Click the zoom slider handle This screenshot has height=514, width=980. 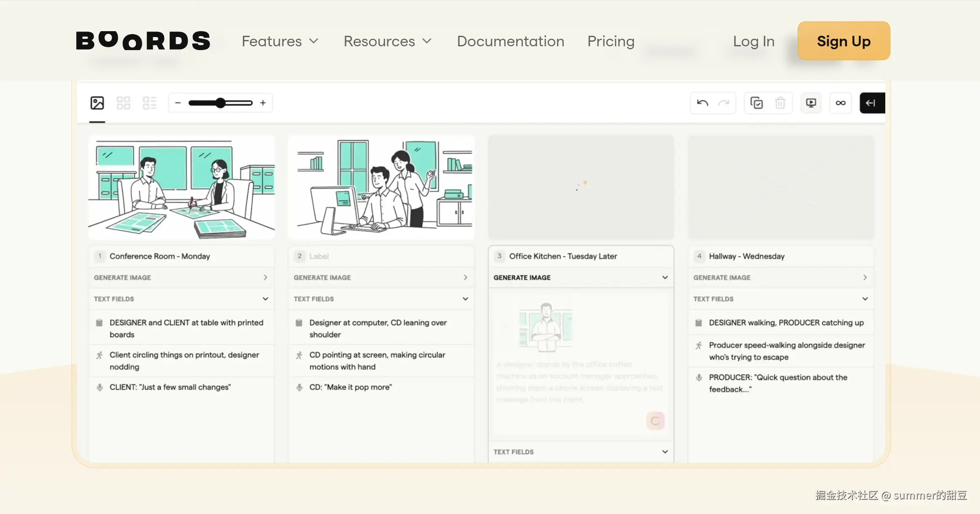pos(220,103)
